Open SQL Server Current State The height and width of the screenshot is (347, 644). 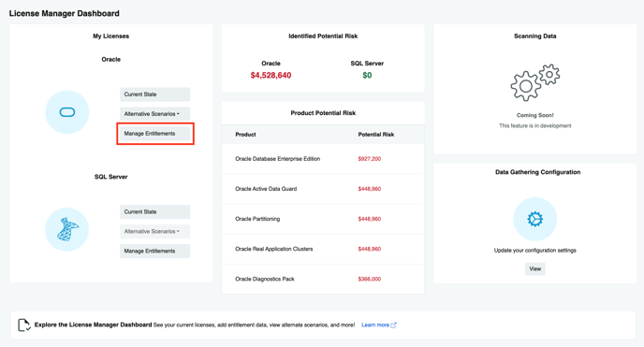point(154,212)
